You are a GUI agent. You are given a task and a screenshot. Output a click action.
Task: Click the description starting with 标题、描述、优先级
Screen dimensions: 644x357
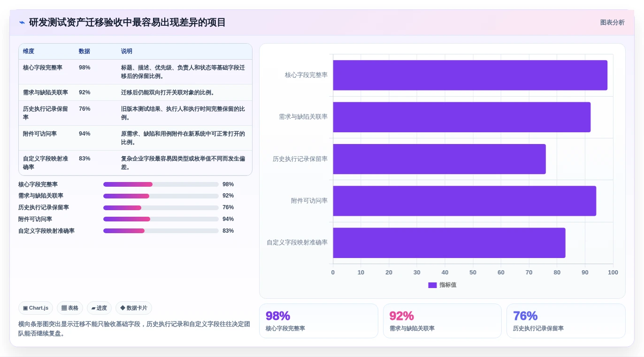click(x=183, y=72)
